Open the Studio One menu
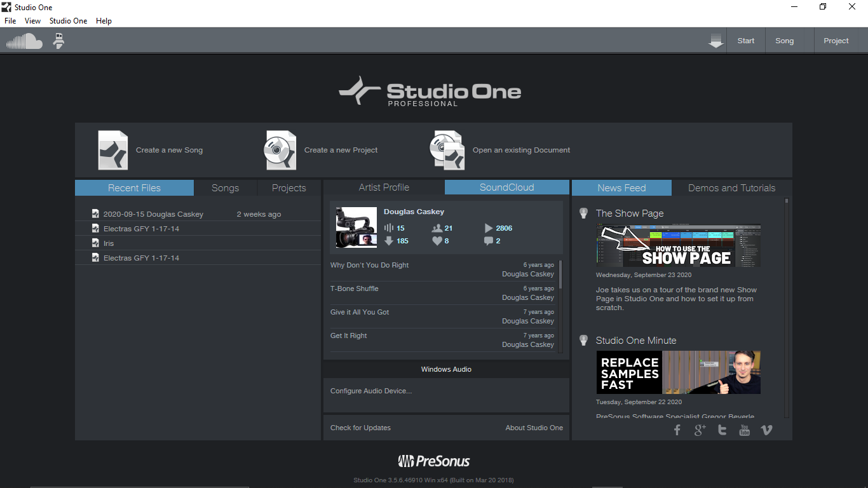The height and width of the screenshot is (488, 868). (x=69, y=21)
